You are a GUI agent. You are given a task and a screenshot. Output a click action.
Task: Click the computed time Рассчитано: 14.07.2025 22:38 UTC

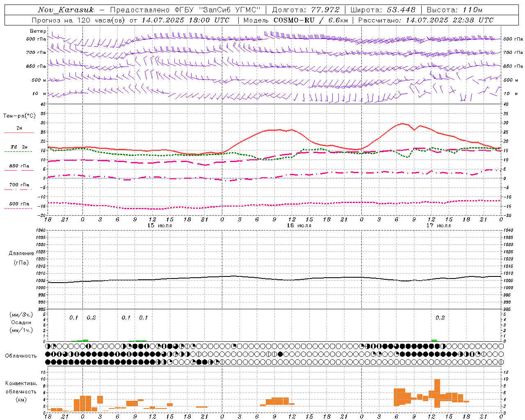click(x=426, y=20)
